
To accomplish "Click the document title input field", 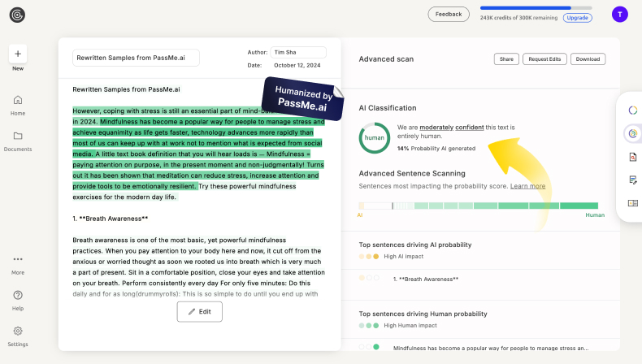I will point(136,58).
